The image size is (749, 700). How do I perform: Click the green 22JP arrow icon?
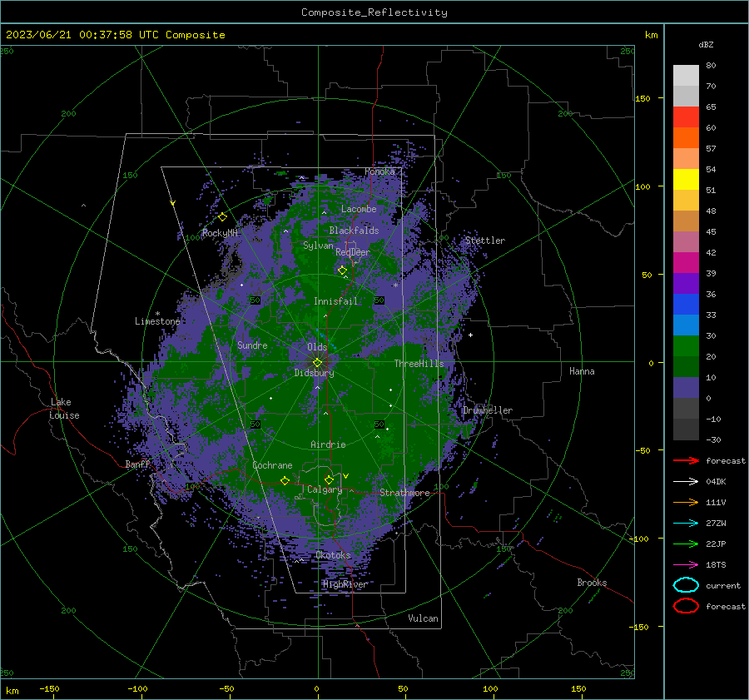(686, 544)
